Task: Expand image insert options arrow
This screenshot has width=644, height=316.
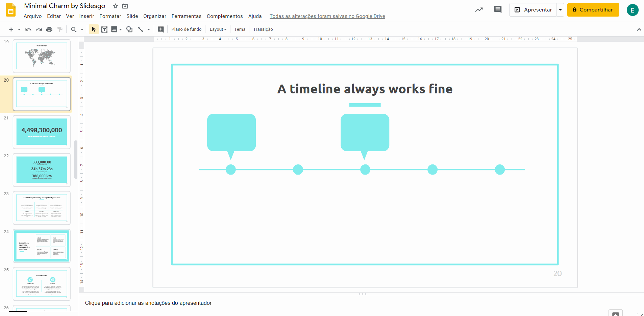Action: [121, 29]
